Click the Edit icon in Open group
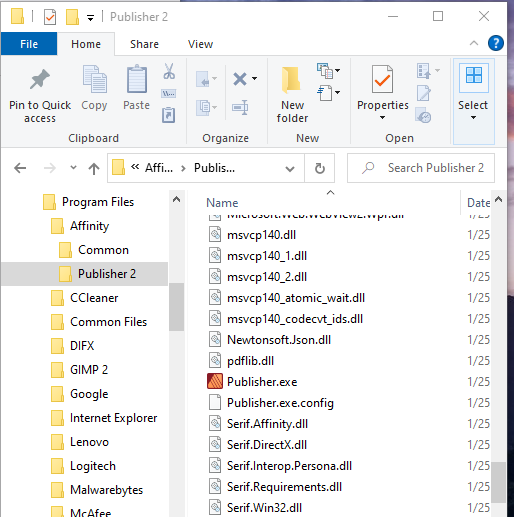514x517 pixels. (x=424, y=93)
